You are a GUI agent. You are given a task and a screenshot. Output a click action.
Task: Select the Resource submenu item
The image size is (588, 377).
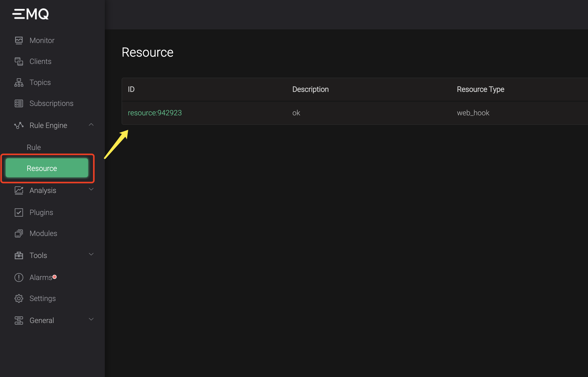coord(47,168)
